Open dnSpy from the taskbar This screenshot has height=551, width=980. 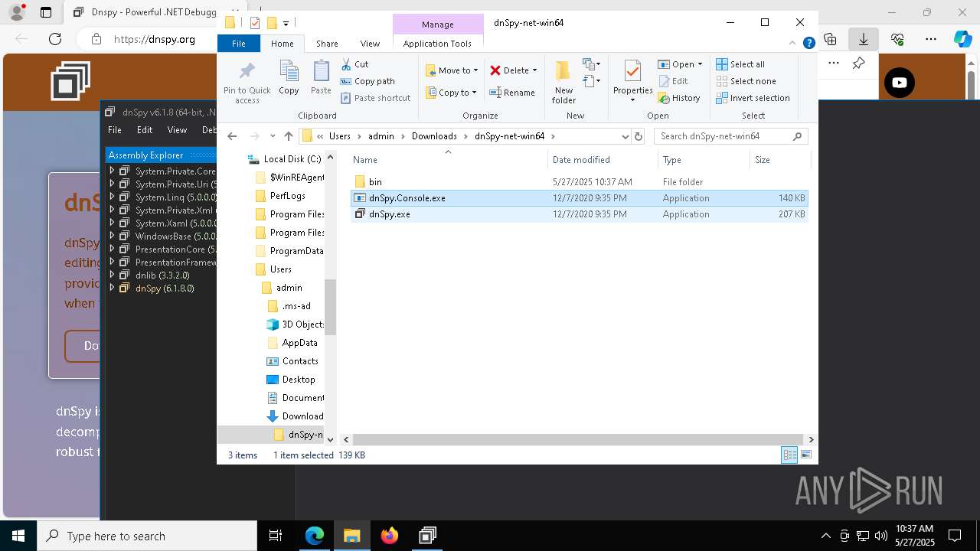[x=427, y=536]
